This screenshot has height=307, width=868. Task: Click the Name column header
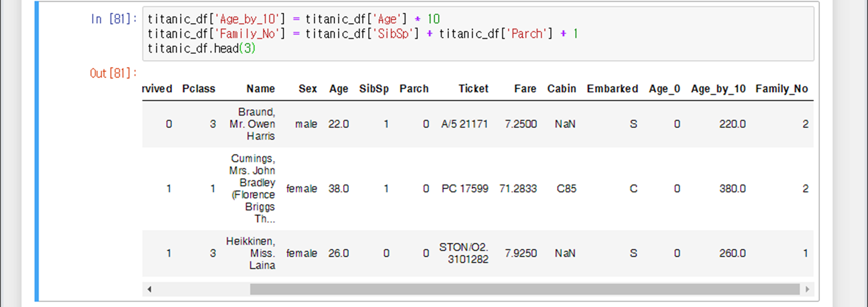click(261, 89)
